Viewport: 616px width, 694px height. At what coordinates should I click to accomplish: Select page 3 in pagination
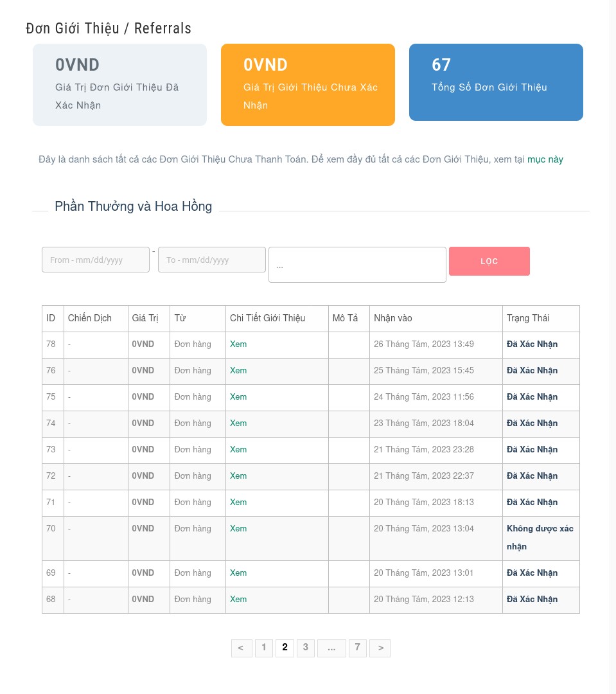click(x=306, y=648)
